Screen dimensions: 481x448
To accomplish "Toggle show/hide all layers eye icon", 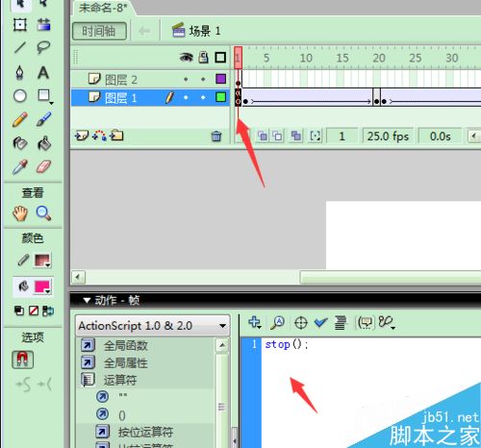I will tap(186, 58).
